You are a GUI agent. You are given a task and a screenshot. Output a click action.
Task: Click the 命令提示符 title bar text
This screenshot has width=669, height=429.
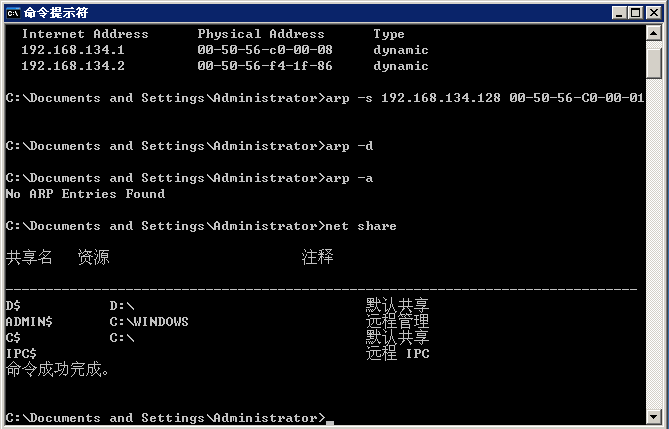[56, 11]
